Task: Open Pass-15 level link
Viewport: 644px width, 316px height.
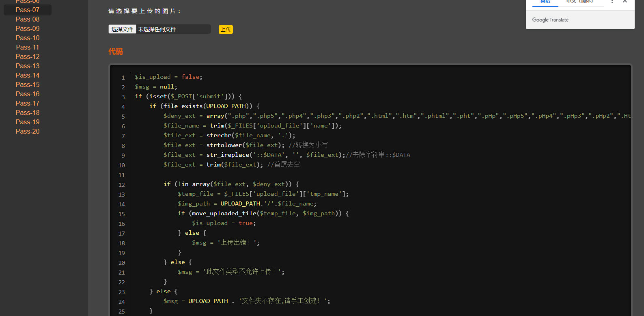Action: [x=28, y=84]
